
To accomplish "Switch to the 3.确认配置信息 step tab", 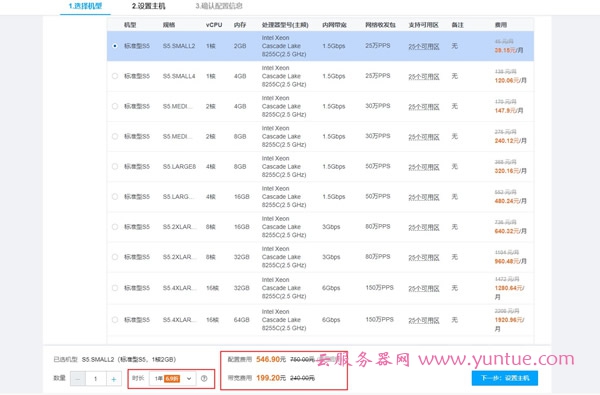I will pos(218,6).
